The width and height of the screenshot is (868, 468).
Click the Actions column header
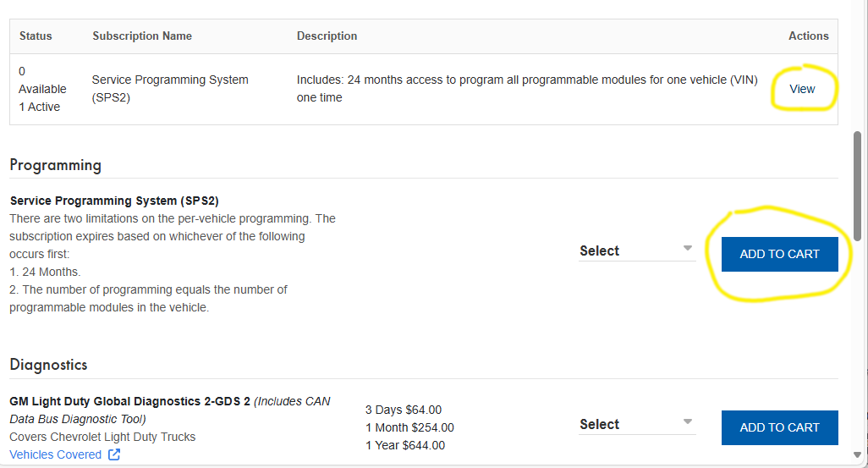point(808,36)
